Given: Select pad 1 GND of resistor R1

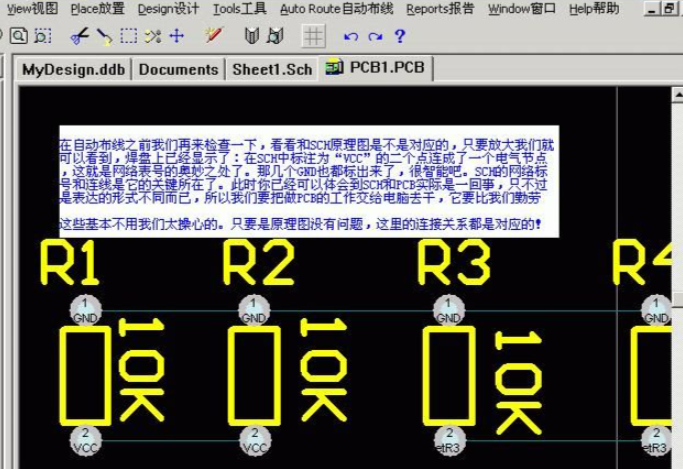Looking at the screenshot, I should 86,310.
